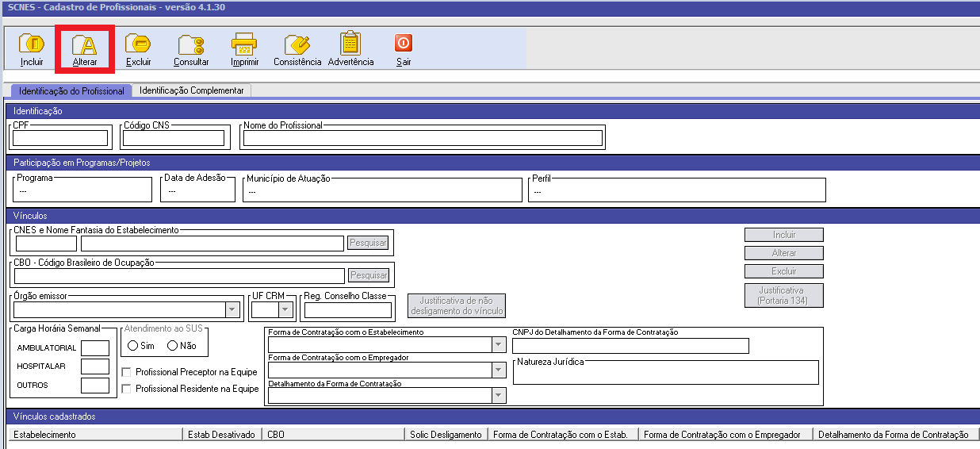This screenshot has width=980, height=449.
Task: Click into the CPF input field
Action: tap(60, 139)
